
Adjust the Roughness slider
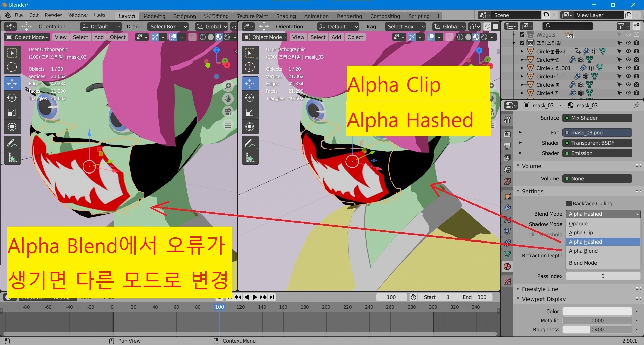coord(597,330)
